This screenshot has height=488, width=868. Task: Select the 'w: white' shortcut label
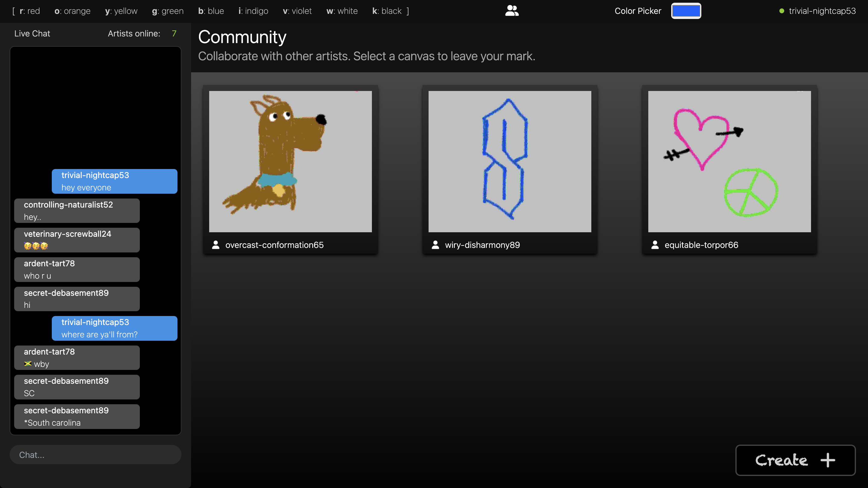(342, 11)
